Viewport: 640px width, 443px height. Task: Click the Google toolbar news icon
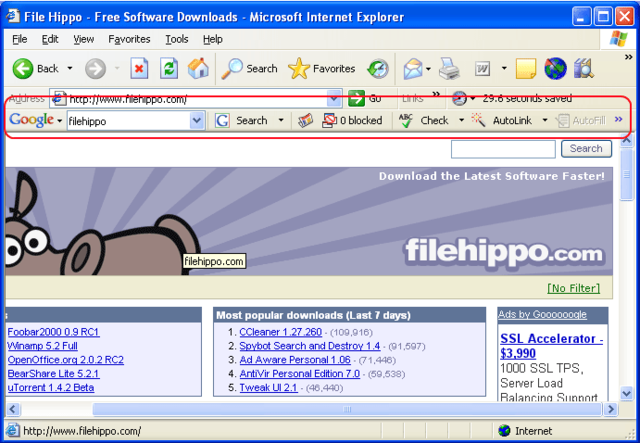[x=305, y=120]
